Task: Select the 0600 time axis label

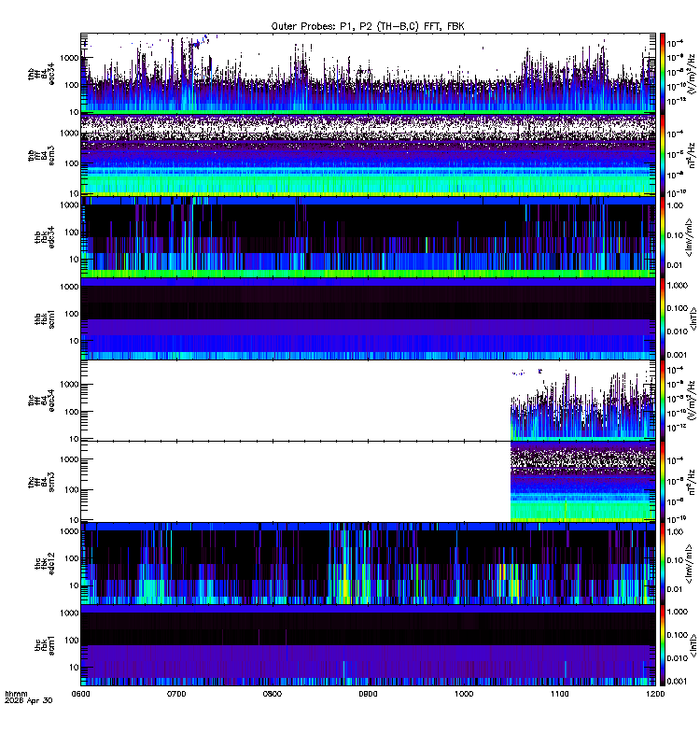Action: (x=80, y=694)
